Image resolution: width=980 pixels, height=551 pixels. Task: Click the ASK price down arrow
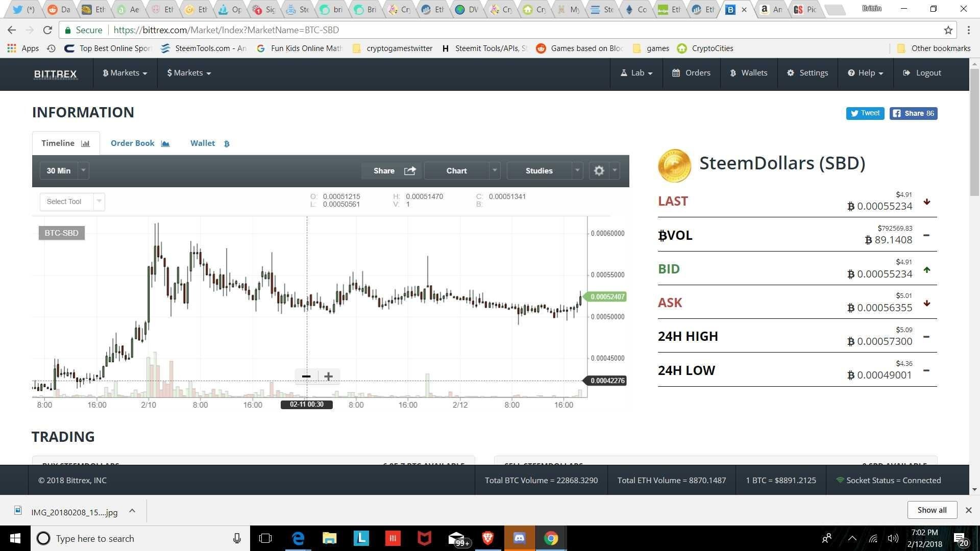coord(927,304)
